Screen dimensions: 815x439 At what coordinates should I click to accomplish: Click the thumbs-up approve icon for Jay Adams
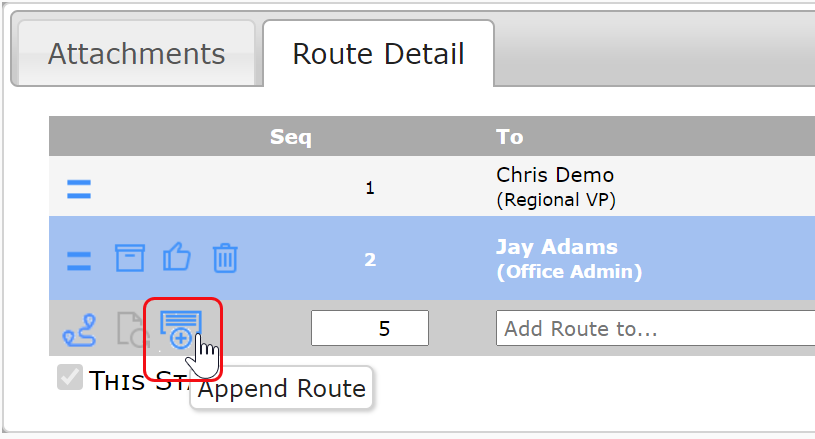(177, 257)
